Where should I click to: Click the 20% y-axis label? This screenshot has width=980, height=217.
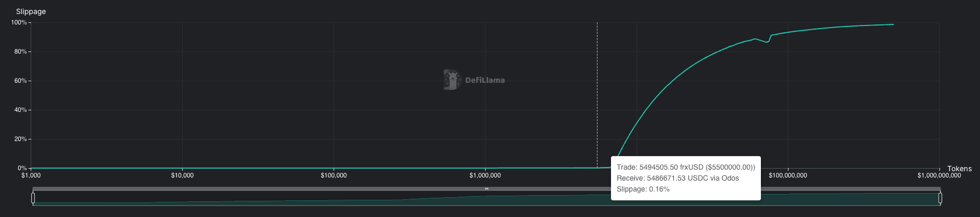[x=20, y=139]
